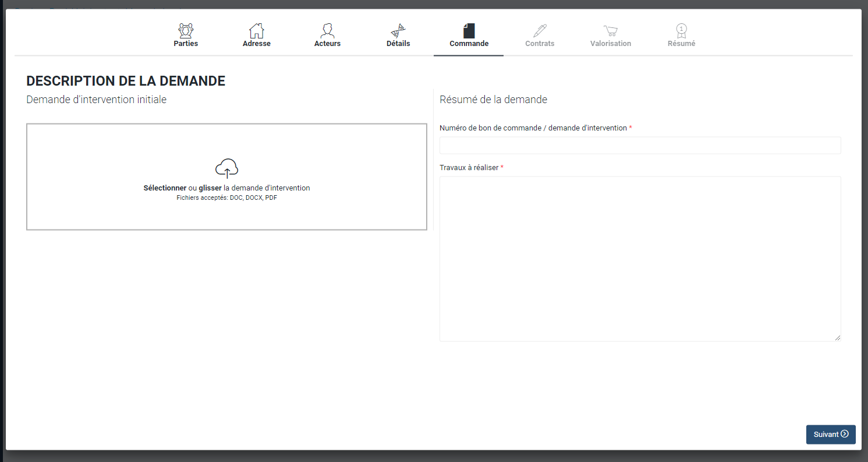Click the cloud upload icon
This screenshot has height=462, width=868.
coord(227,168)
